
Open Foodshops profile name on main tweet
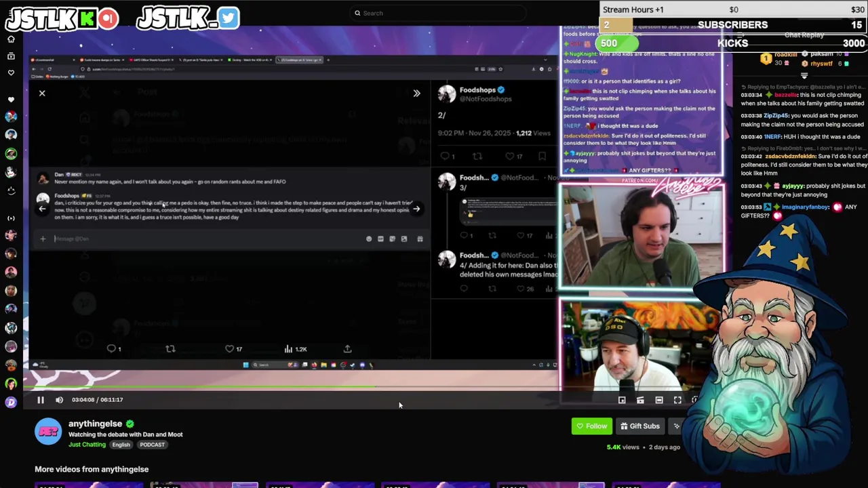[x=478, y=90]
